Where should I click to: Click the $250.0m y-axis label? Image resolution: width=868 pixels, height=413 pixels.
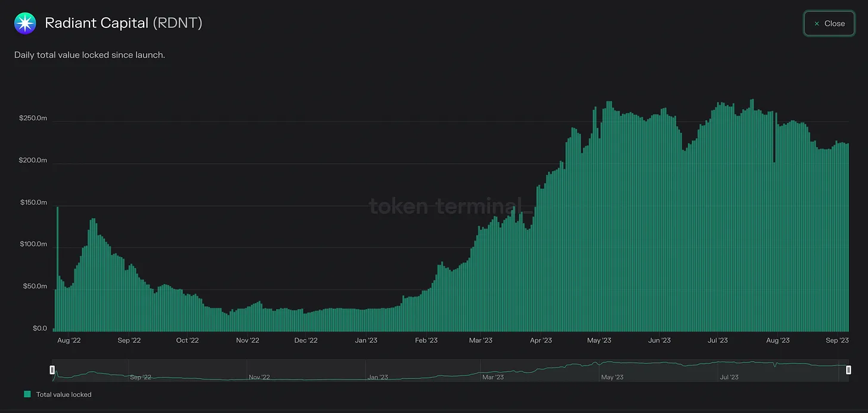pos(33,118)
